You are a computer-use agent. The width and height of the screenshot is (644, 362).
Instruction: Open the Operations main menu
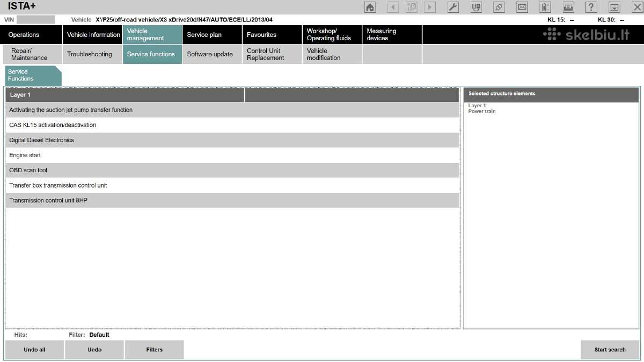pos(31,35)
